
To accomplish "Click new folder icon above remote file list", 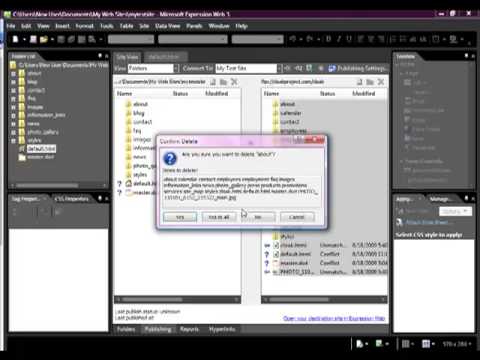I will [370, 82].
